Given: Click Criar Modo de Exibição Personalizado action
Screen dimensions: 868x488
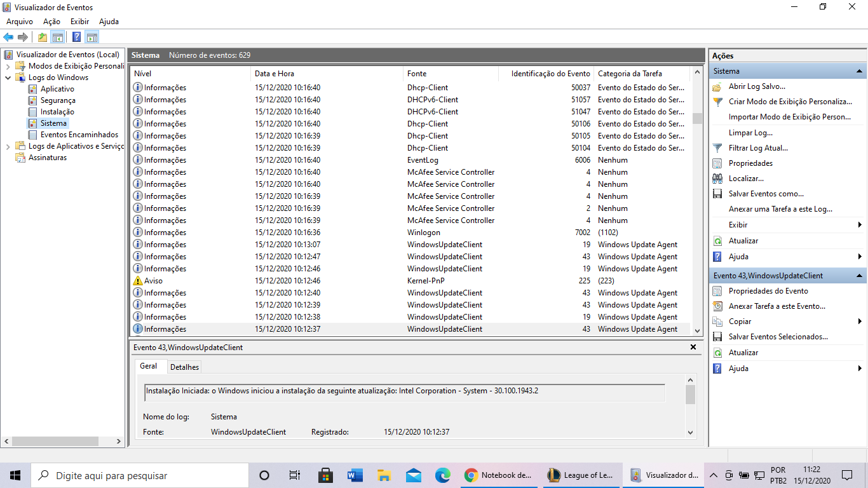Looking at the screenshot, I should pyautogui.click(x=790, y=102).
